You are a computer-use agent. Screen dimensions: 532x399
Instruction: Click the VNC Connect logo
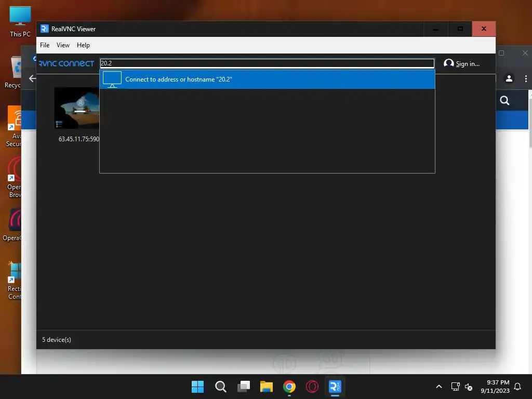(66, 63)
